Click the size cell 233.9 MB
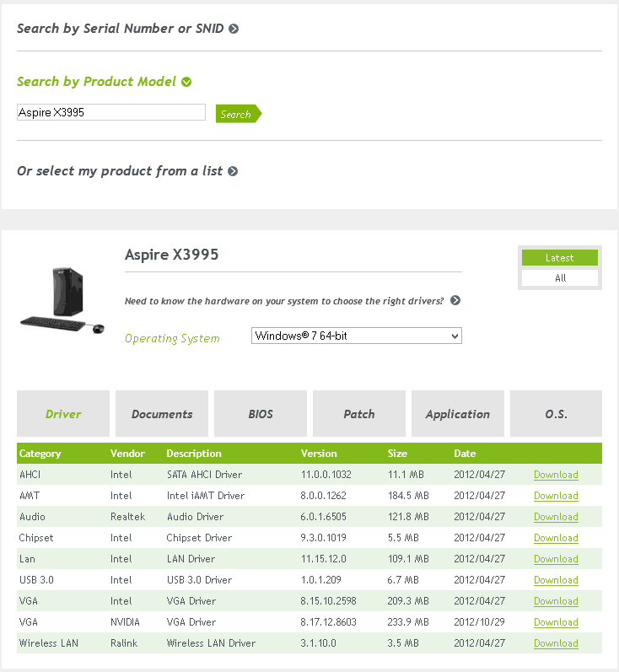 click(408, 622)
